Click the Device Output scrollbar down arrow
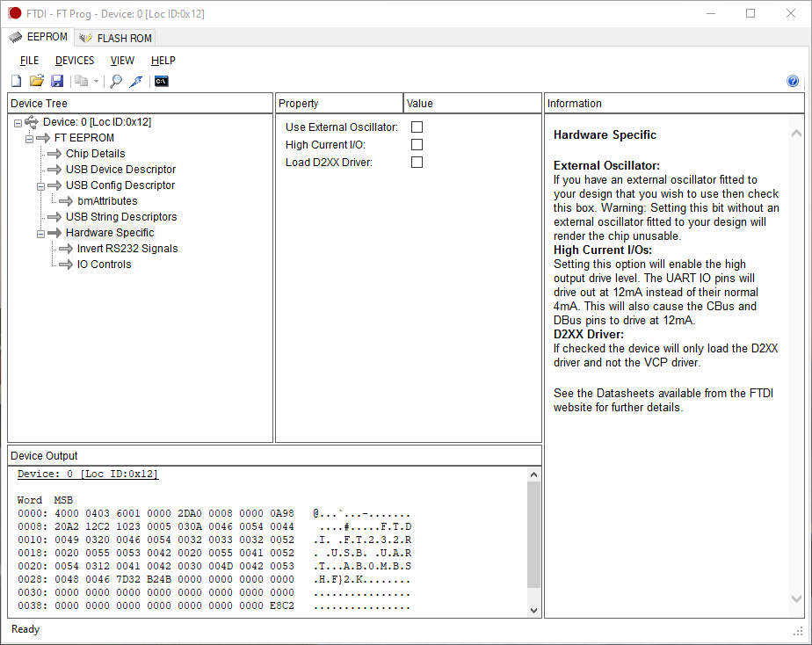Screen dimensions: 812x645 point(534,611)
